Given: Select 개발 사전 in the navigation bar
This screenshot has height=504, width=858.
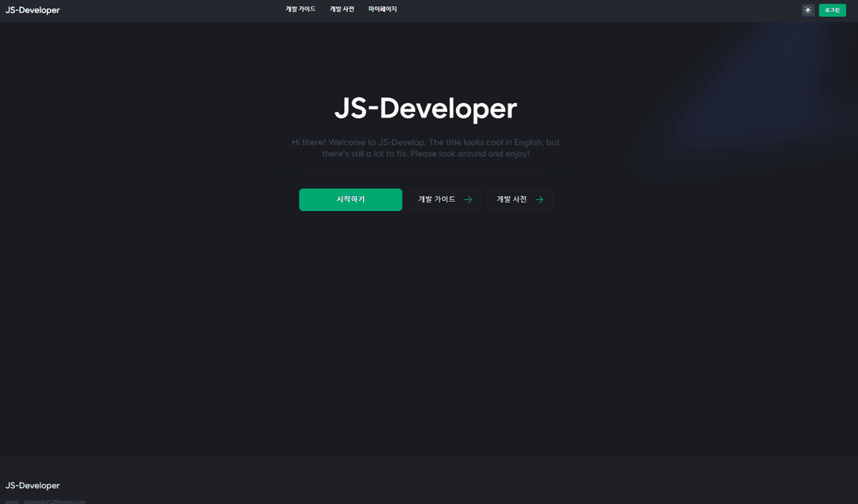Looking at the screenshot, I should (342, 9).
